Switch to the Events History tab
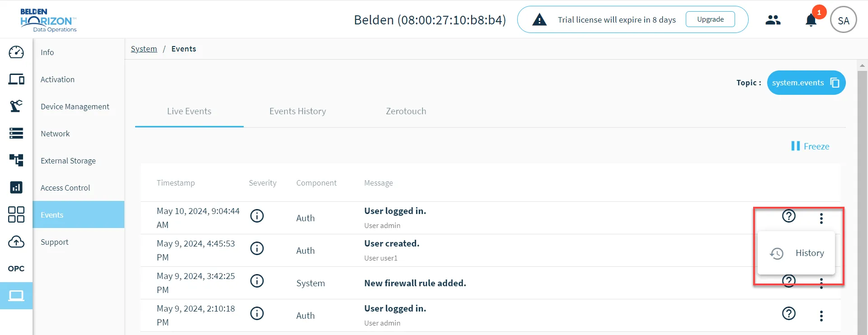The image size is (868, 335). point(297,112)
